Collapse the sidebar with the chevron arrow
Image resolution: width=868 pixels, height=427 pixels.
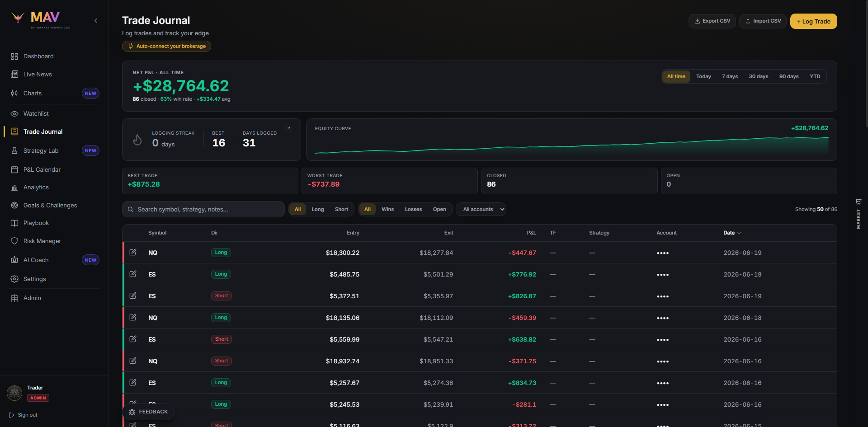point(96,20)
